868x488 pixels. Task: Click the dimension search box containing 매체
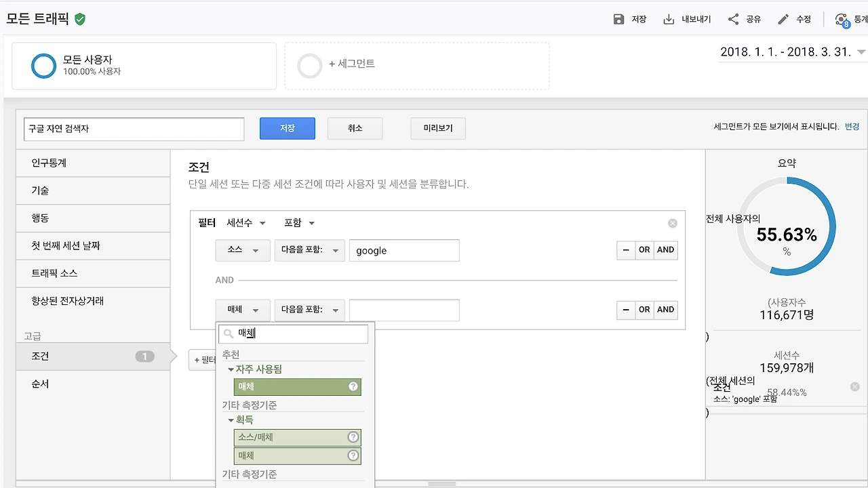pos(294,333)
